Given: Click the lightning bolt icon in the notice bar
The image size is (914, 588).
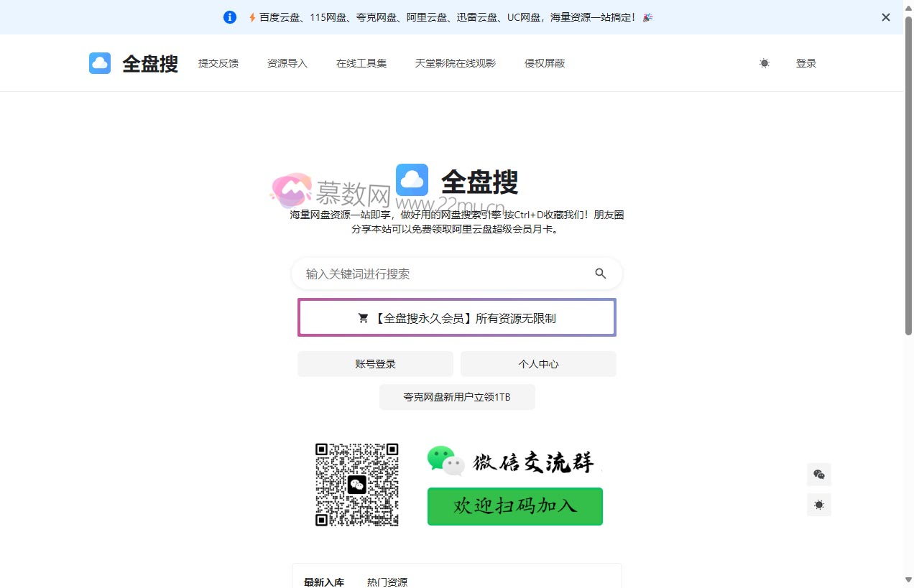Looking at the screenshot, I should 251,17.
